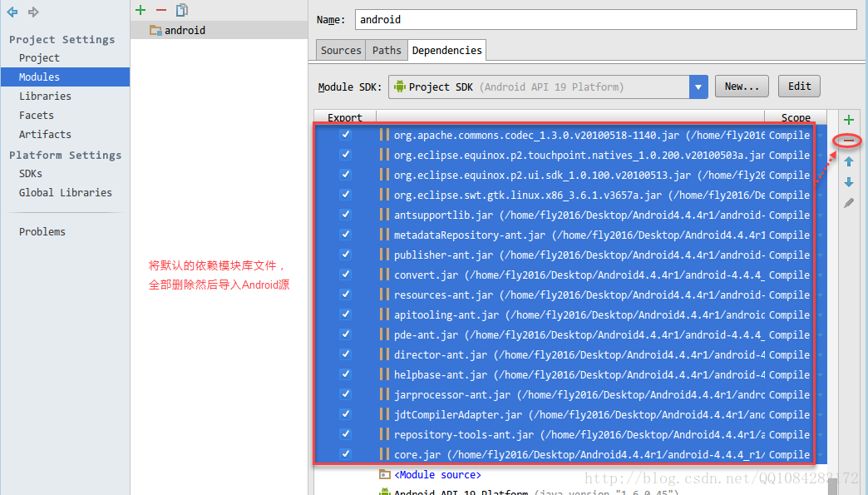The image size is (868, 495).
Task: Select the android module folder icon
Action: [x=155, y=31]
